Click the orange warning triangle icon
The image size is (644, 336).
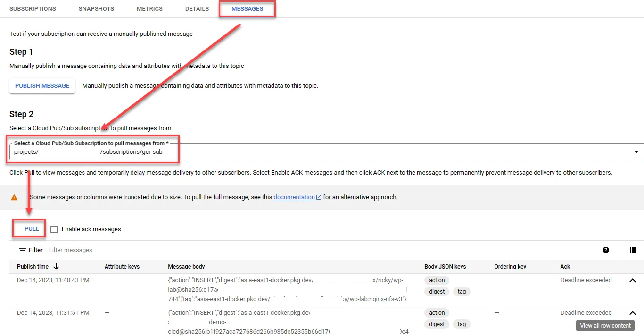point(15,197)
